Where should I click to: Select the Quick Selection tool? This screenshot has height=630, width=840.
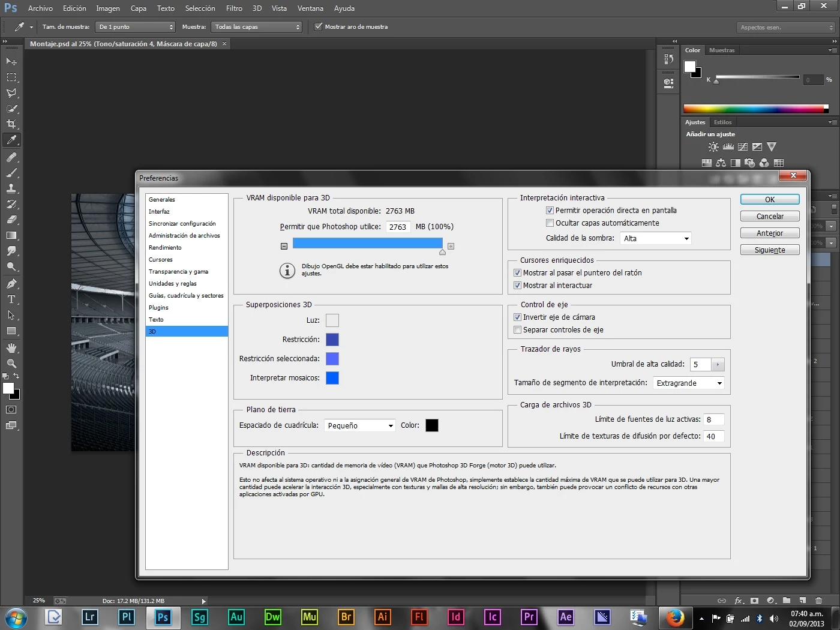point(11,109)
